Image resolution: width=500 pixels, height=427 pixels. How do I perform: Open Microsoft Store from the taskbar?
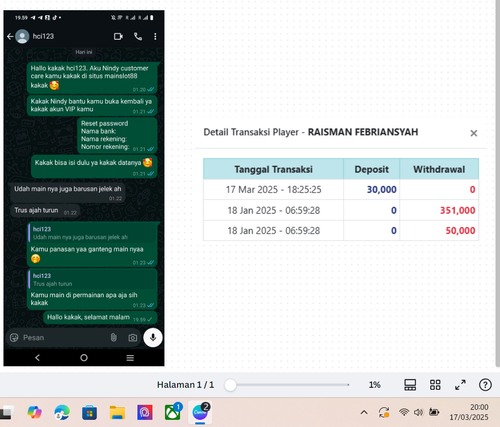(x=90, y=413)
